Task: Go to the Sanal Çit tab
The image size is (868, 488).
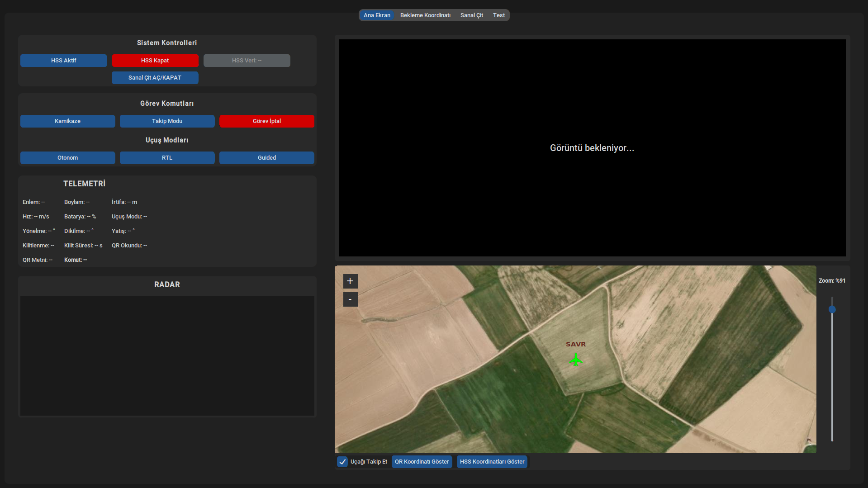Action: [471, 15]
